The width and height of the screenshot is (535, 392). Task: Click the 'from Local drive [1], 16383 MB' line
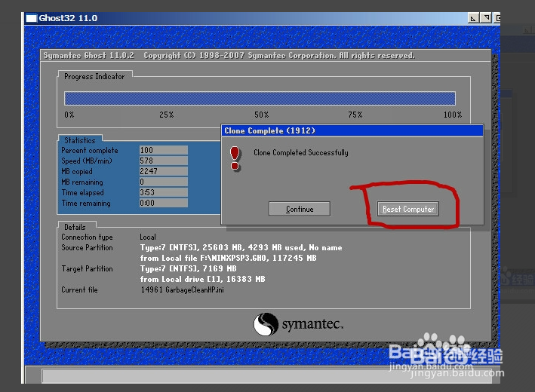(x=202, y=279)
